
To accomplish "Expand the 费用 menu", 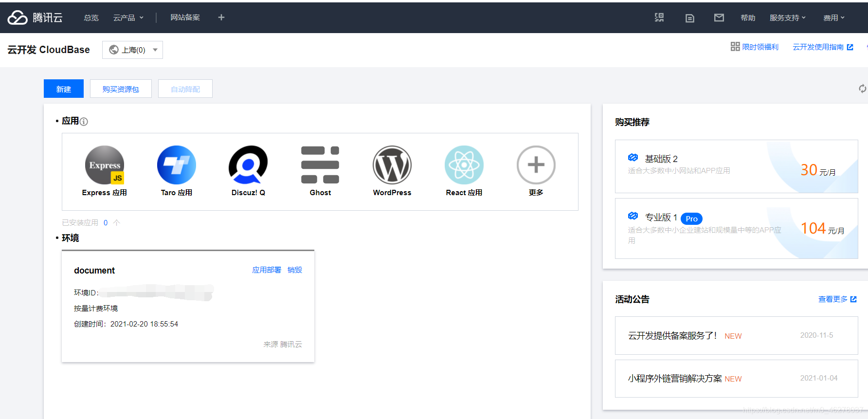I will pyautogui.click(x=834, y=18).
